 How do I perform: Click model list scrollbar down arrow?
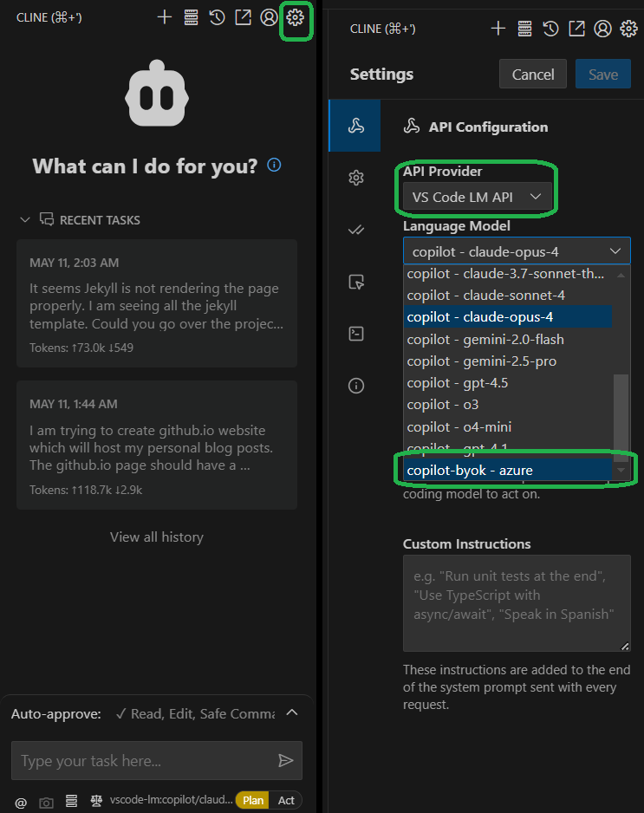pyautogui.click(x=621, y=471)
